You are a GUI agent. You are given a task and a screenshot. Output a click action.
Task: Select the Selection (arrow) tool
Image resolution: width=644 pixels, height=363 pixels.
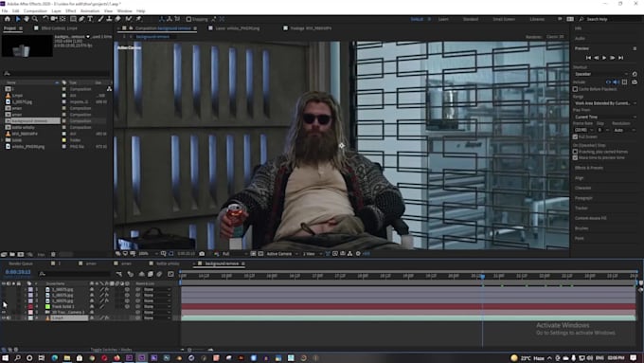click(18, 19)
